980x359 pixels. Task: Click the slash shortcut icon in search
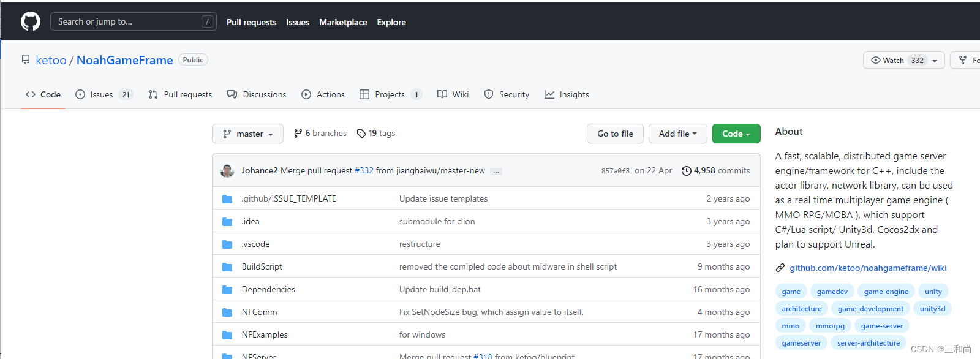click(207, 21)
